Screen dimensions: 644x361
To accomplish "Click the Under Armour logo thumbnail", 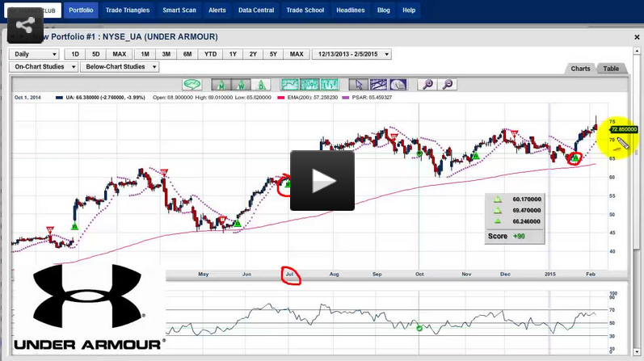I will 88,308.
